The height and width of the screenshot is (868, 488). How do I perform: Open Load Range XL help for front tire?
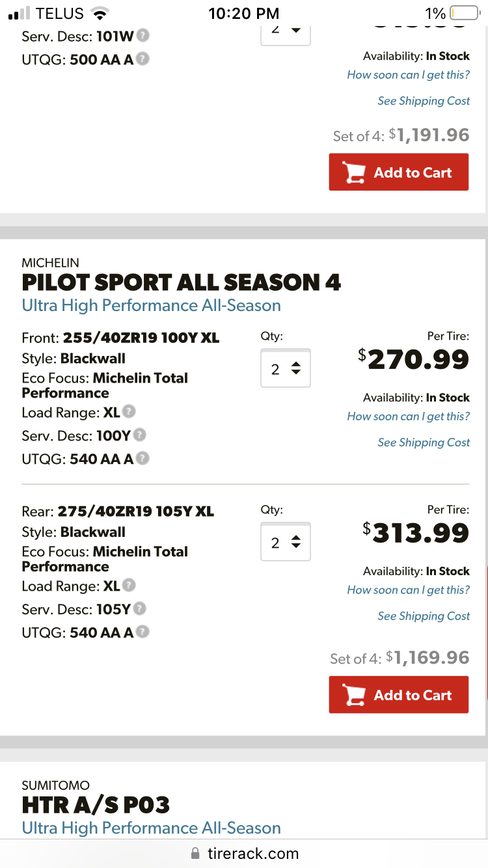[129, 412]
